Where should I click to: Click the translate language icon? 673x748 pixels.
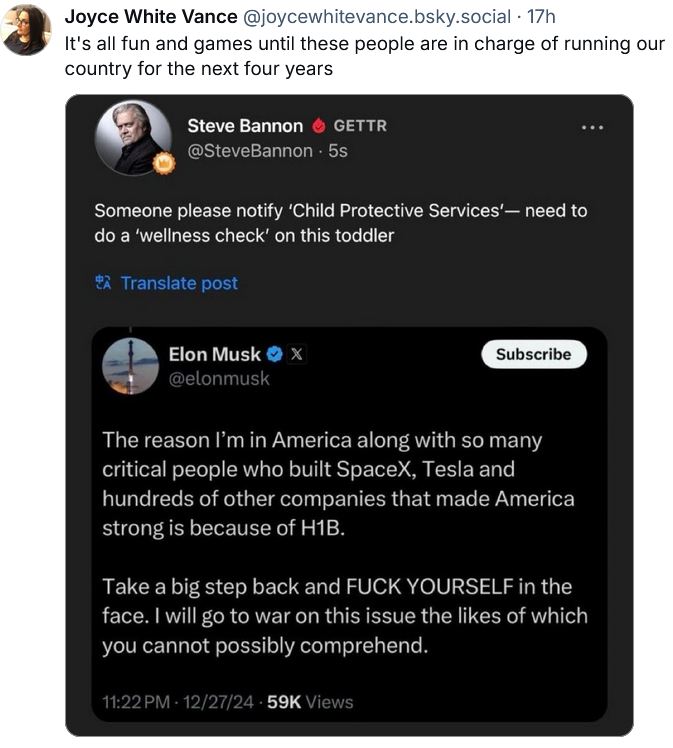click(x=103, y=283)
